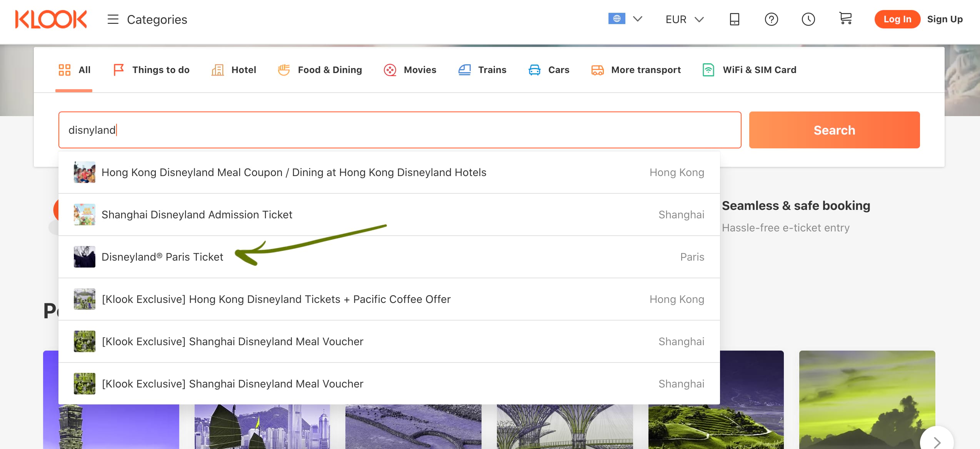Click the Klook logo
The image size is (980, 449).
[x=51, y=19]
